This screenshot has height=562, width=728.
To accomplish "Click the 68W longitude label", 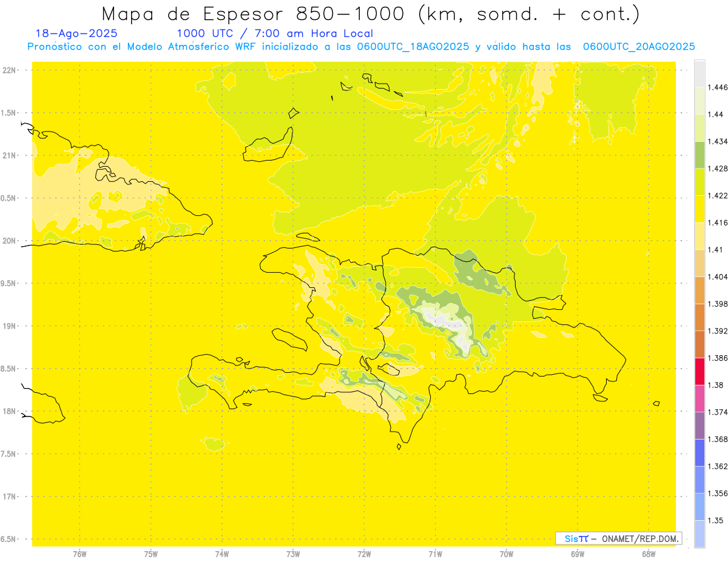I will (649, 554).
